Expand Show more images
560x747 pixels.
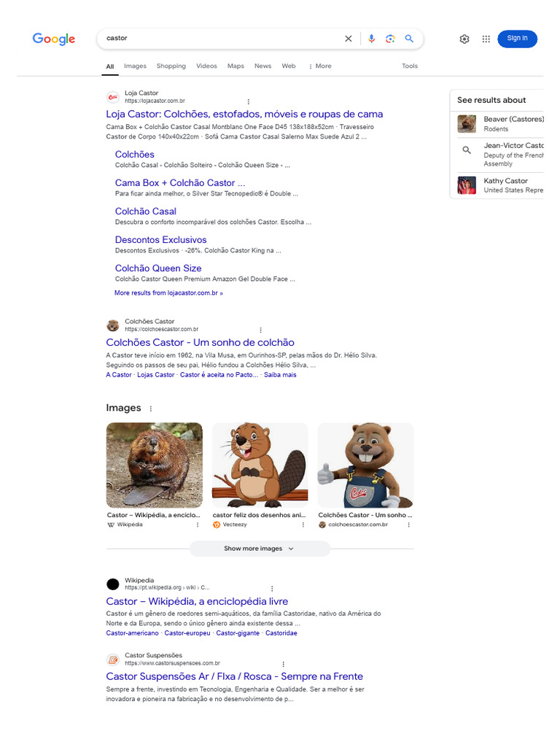pos(260,549)
